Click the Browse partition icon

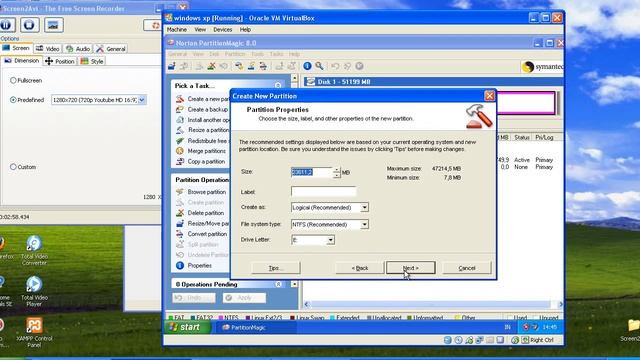[180, 191]
